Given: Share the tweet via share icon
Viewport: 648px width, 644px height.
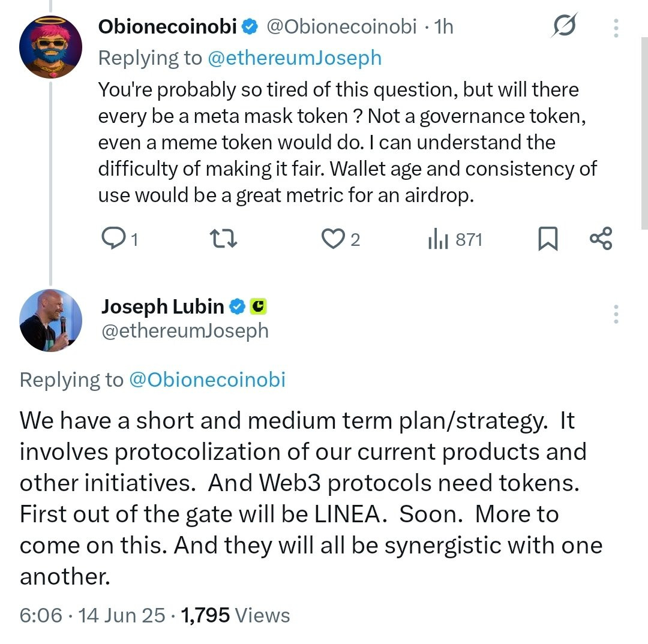Looking at the screenshot, I should tap(601, 238).
